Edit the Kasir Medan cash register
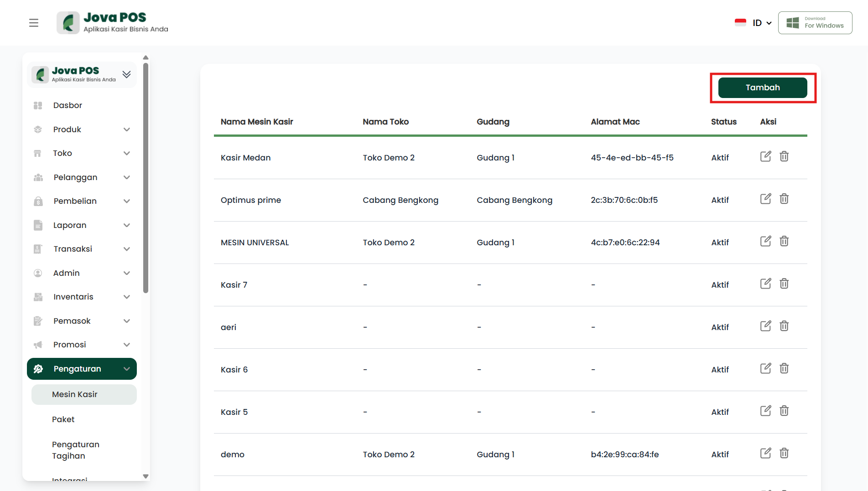 [765, 156]
